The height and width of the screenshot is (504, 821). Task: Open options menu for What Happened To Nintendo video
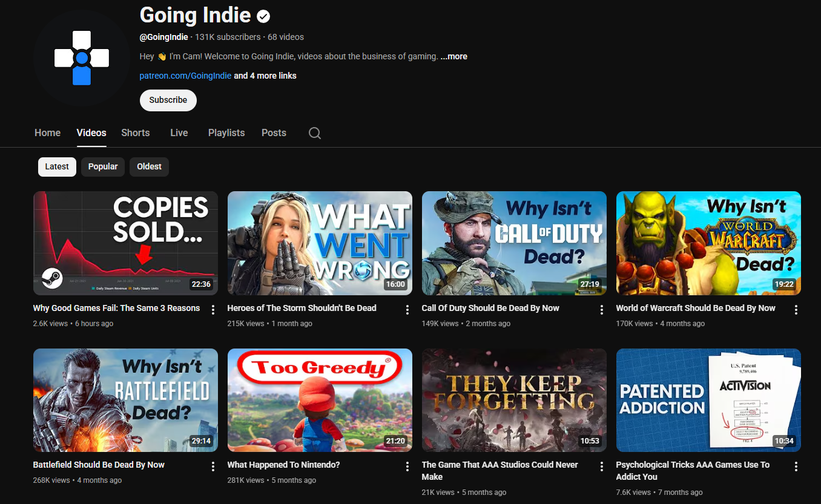coord(407,466)
